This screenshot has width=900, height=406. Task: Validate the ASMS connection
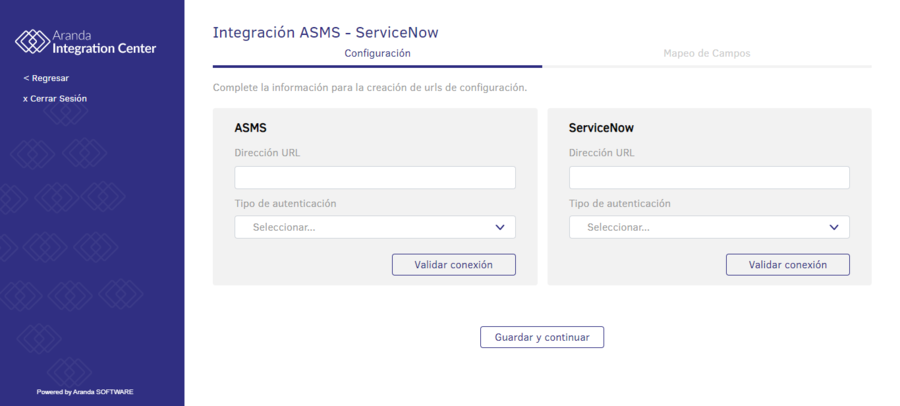tap(453, 265)
